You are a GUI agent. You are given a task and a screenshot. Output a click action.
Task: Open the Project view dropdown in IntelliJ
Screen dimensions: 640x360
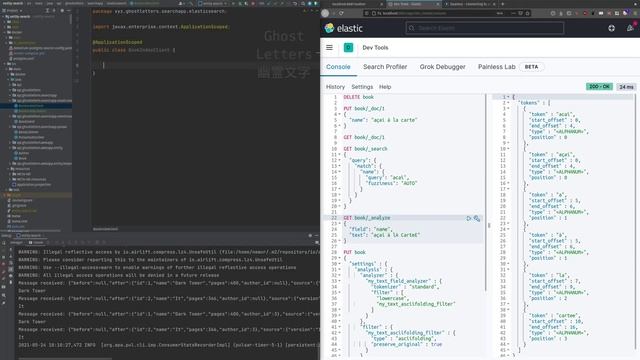pos(13,10)
